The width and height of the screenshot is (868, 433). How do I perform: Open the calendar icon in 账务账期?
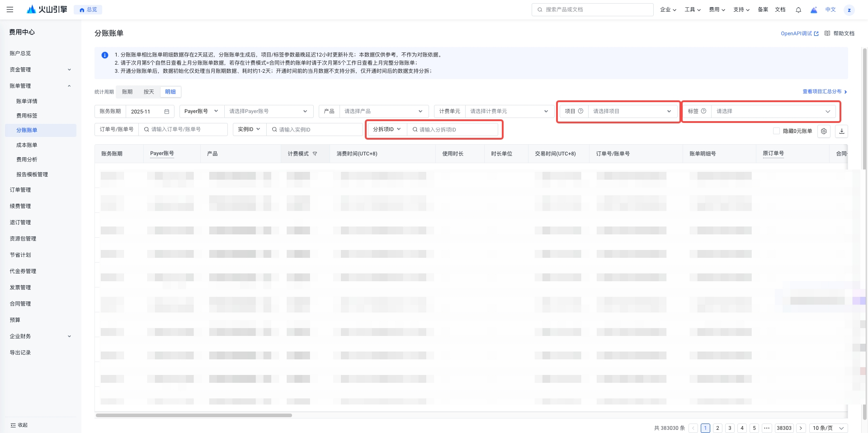[x=167, y=112]
